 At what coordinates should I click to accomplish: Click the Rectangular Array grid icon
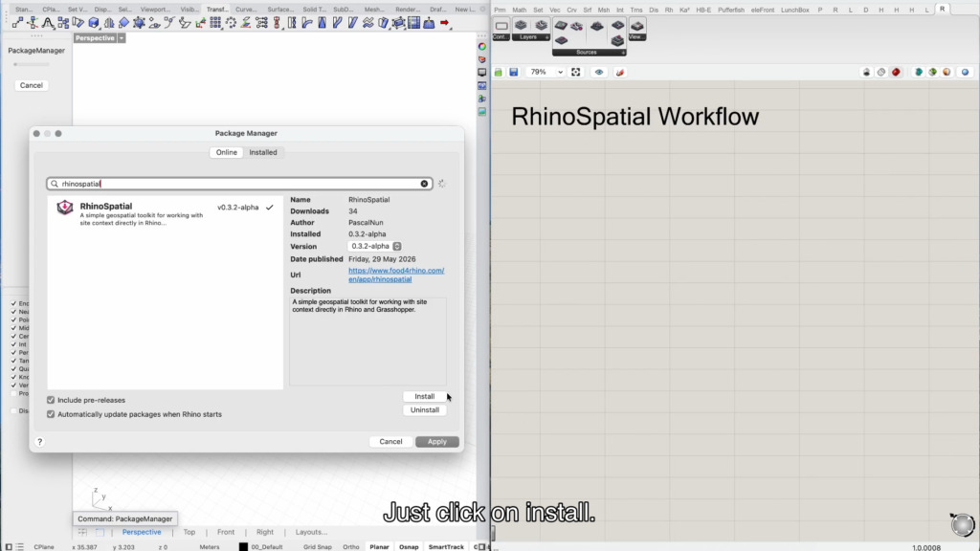click(x=215, y=23)
